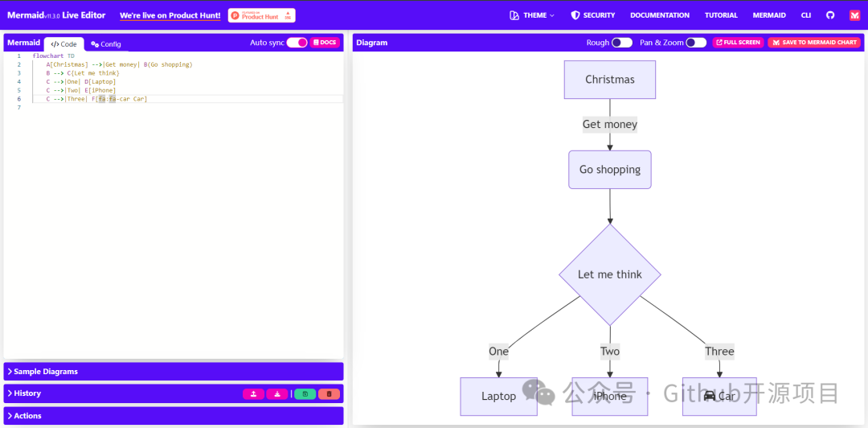Open Mermaid link in navbar
The width and height of the screenshot is (868, 428).
coord(769,15)
